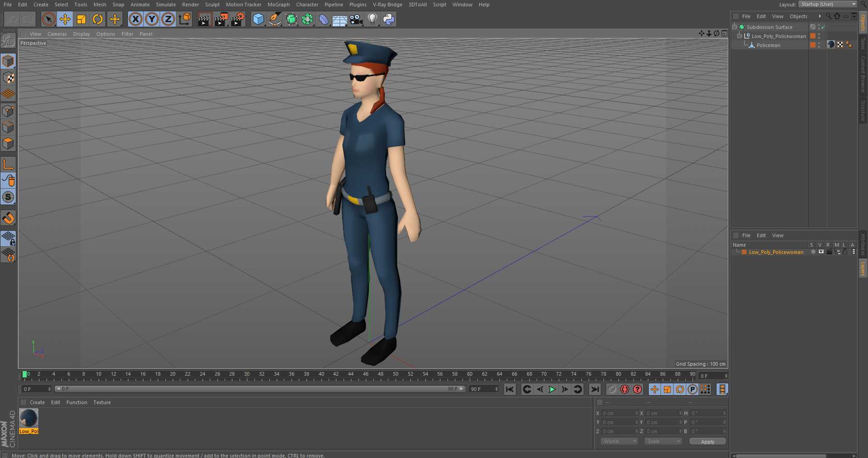The height and width of the screenshot is (458, 868).
Task: Toggle point level animation dots icon
Action: coord(705,389)
